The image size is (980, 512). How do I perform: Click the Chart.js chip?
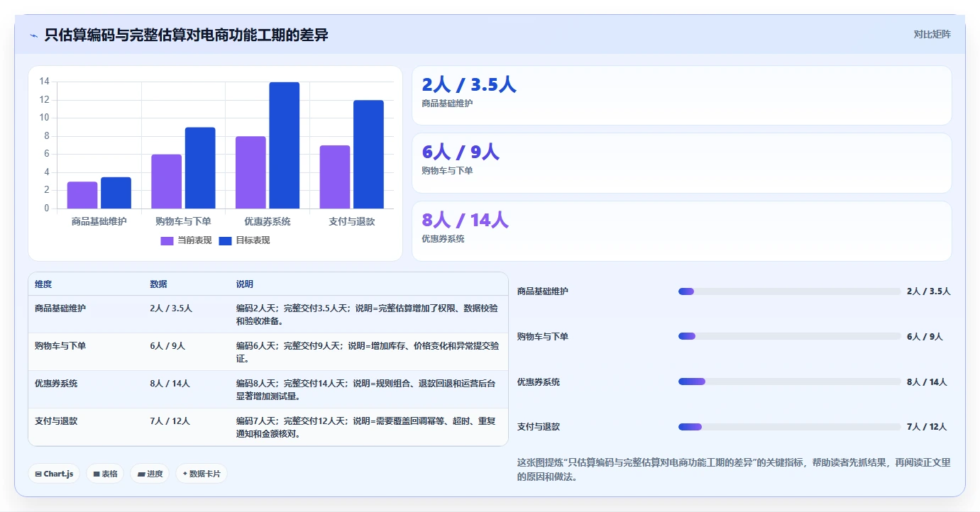(x=54, y=474)
